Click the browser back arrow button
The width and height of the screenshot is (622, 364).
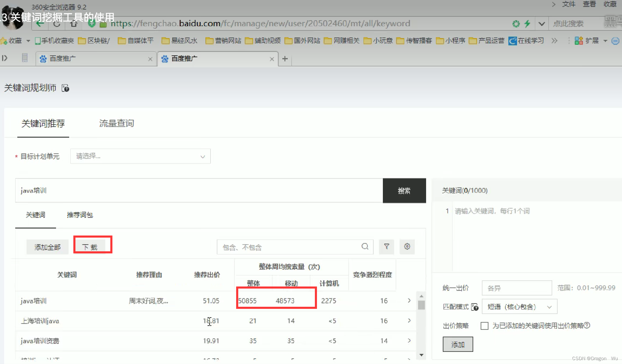(x=40, y=24)
